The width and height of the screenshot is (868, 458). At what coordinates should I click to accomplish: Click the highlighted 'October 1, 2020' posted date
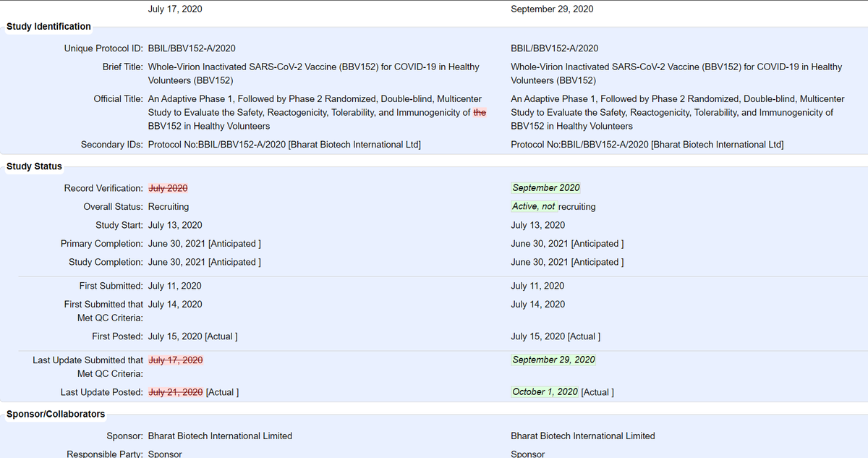pyautogui.click(x=545, y=391)
